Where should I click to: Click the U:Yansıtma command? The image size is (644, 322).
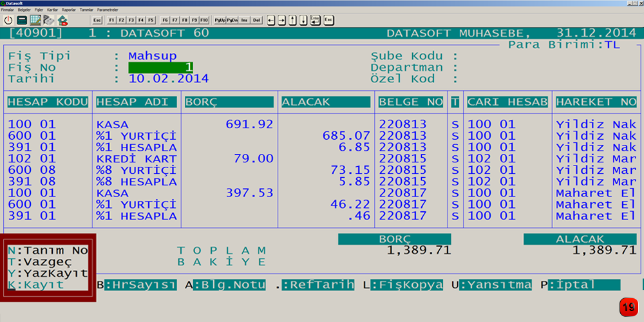[x=491, y=285]
